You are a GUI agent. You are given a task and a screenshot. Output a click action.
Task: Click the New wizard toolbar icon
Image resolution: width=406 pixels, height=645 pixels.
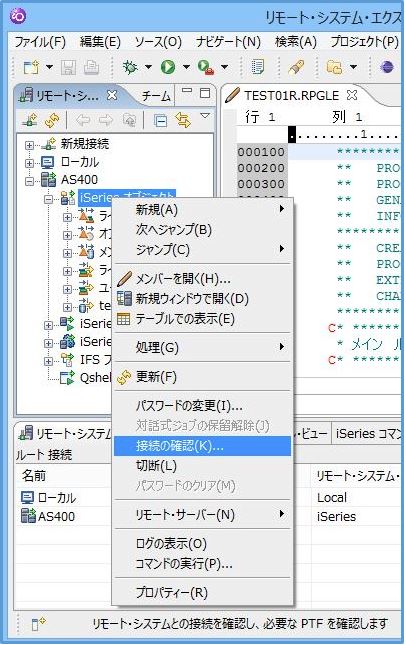click(31, 67)
